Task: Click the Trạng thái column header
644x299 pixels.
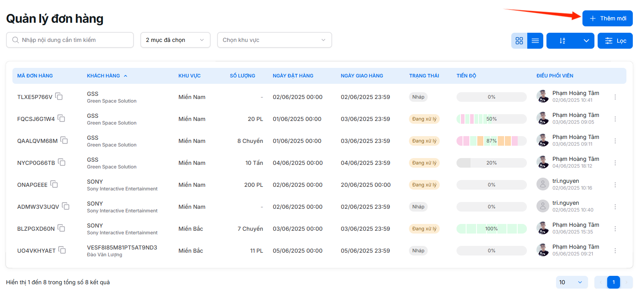Action: (x=424, y=76)
